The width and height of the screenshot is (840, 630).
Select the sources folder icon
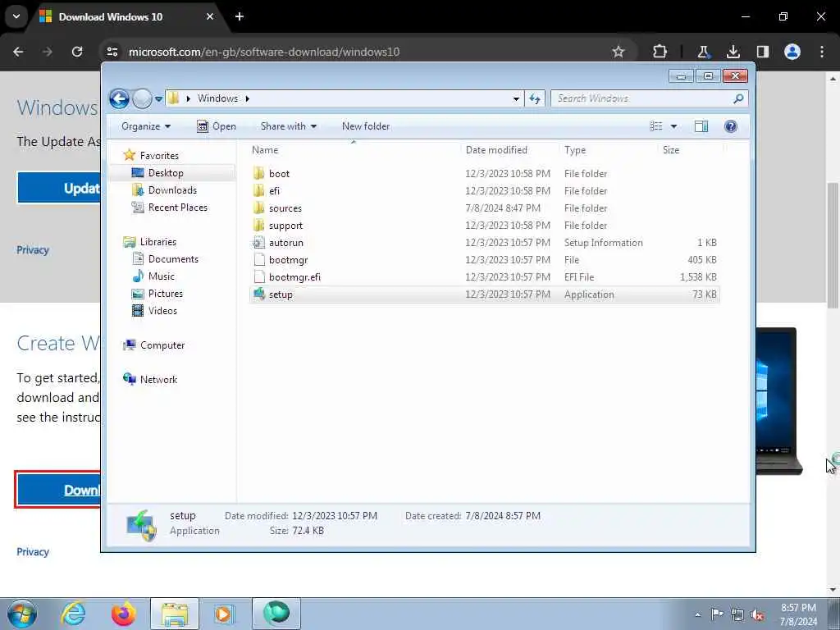click(258, 208)
